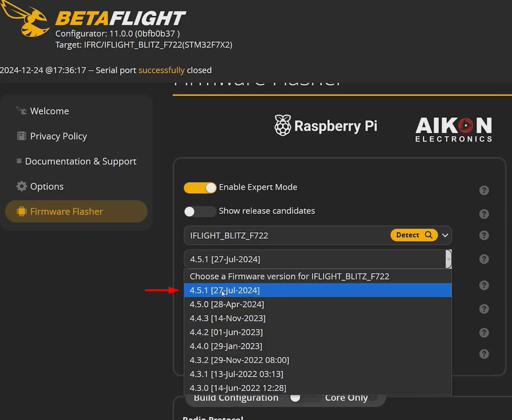
Task: Click help icon beside Enable Expert Mode
Action: [x=484, y=190]
